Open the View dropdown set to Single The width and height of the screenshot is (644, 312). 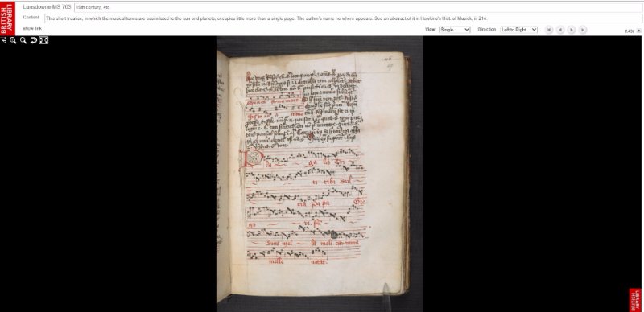[x=454, y=30]
